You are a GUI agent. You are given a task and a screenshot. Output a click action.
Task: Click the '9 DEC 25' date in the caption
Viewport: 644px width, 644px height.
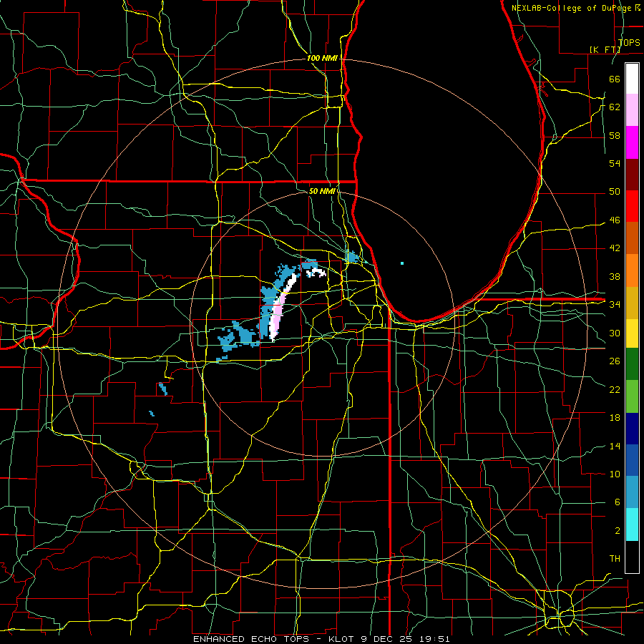pos(387,639)
